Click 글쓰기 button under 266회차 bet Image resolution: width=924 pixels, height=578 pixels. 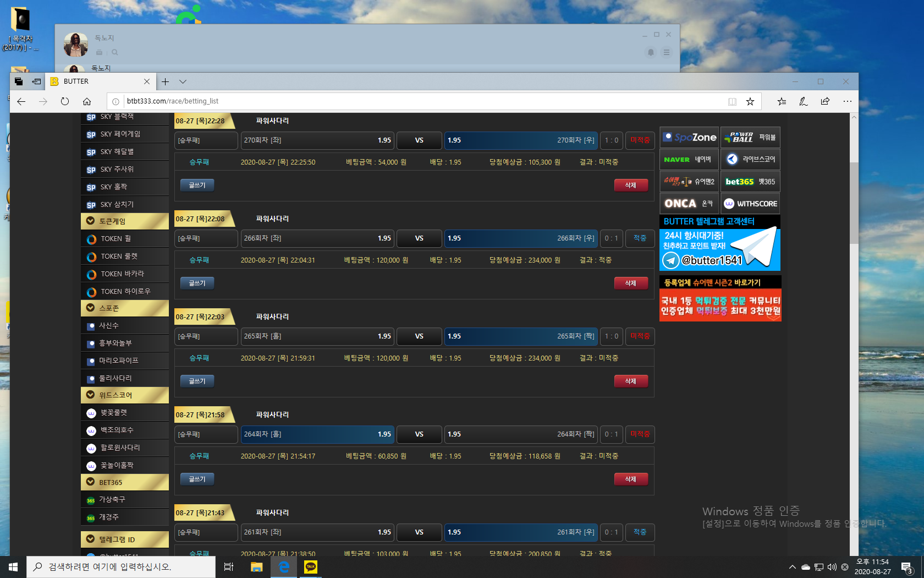tap(197, 283)
